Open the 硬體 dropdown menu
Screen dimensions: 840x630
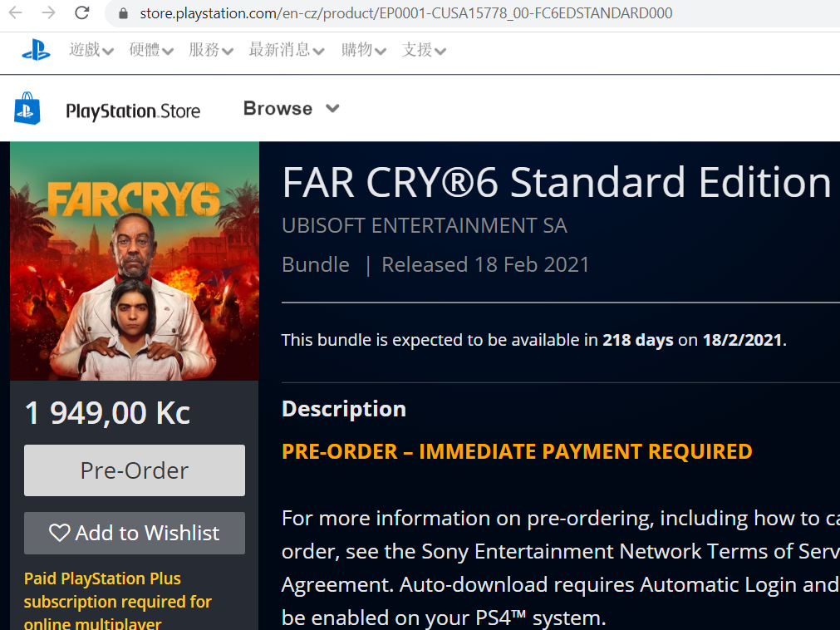coord(151,50)
